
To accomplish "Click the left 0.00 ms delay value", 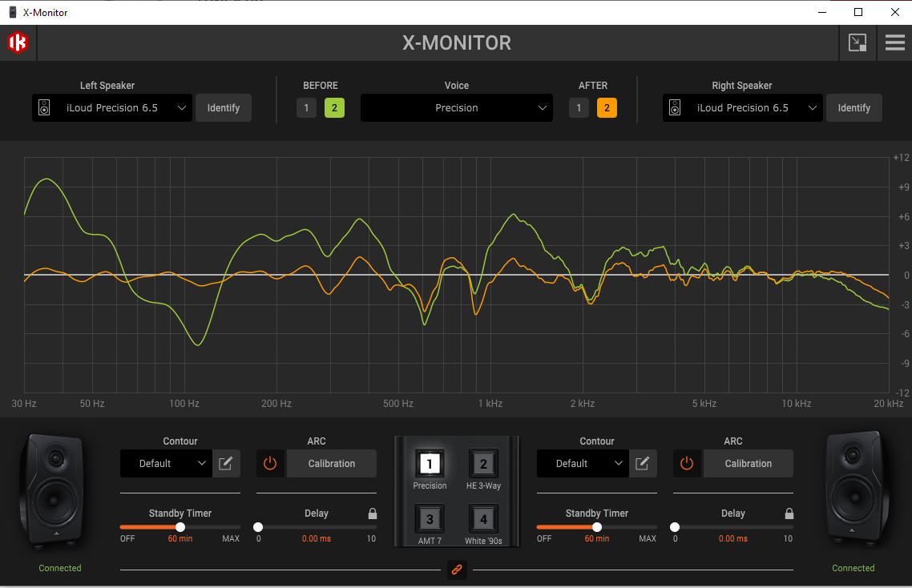I will (317, 538).
